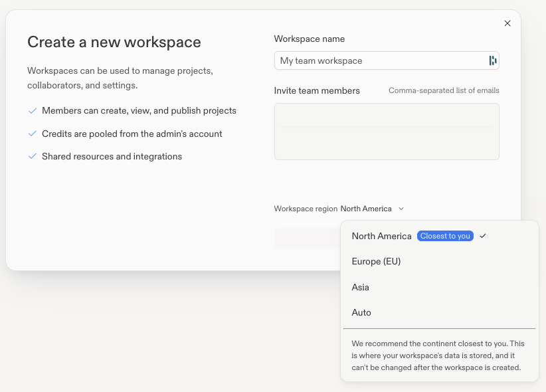Click the Closest to you badge
Viewport: 546px width, 392px height.
pos(445,237)
